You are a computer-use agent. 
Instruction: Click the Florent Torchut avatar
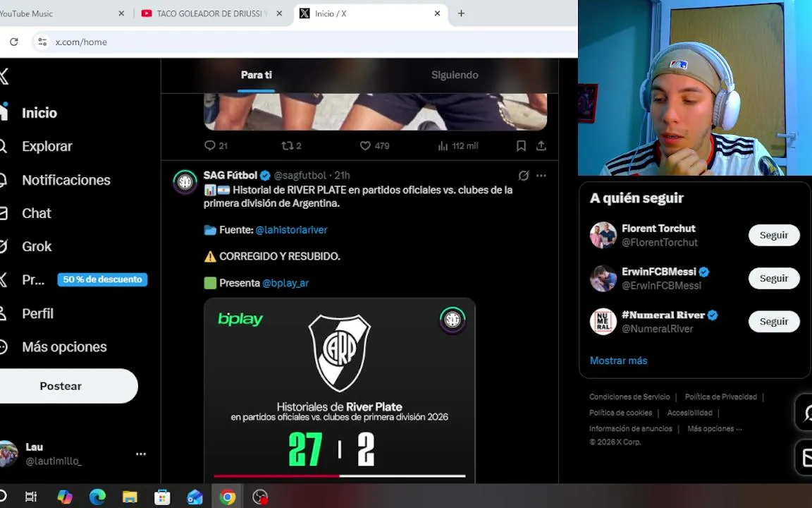click(x=603, y=236)
